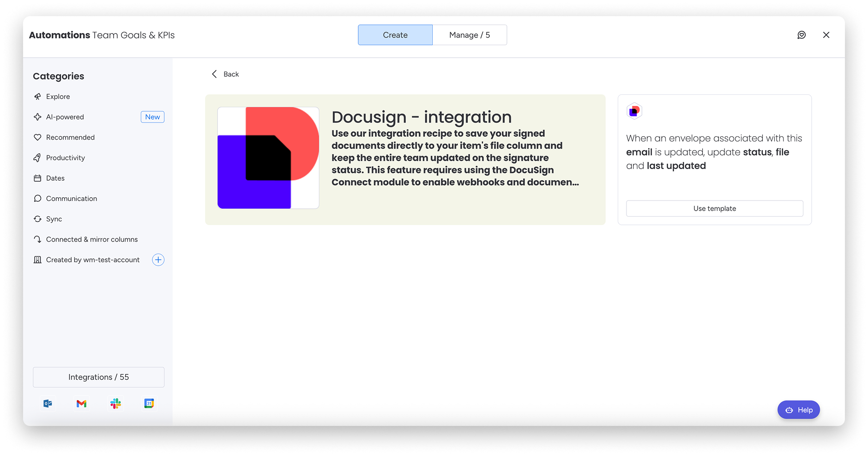Choose the Recommended category

[x=70, y=137]
